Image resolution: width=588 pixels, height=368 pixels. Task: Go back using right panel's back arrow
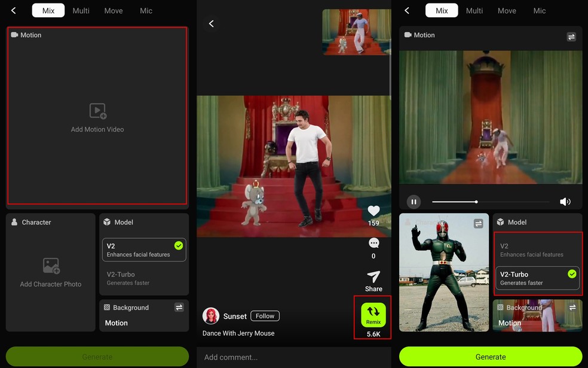[407, 11]
